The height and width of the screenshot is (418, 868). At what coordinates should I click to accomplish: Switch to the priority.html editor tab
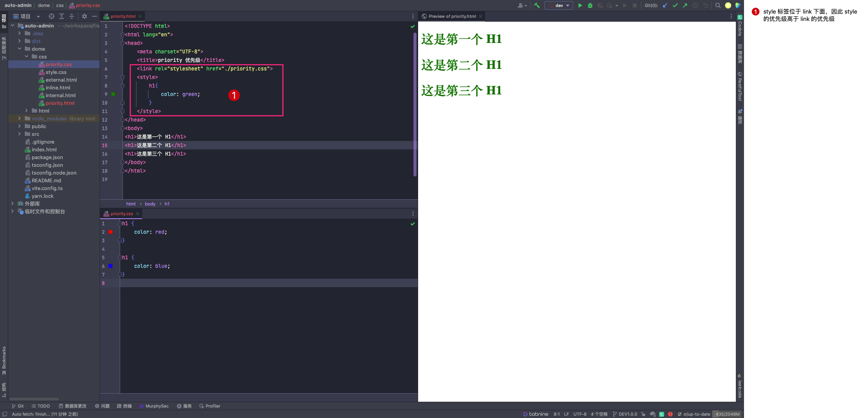click(122, 16)
